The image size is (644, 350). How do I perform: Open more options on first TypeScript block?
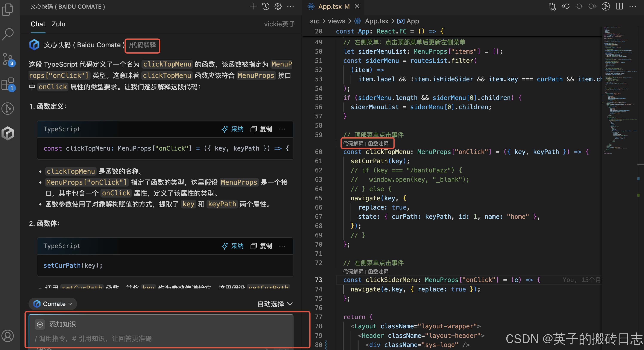click(282, 129)
